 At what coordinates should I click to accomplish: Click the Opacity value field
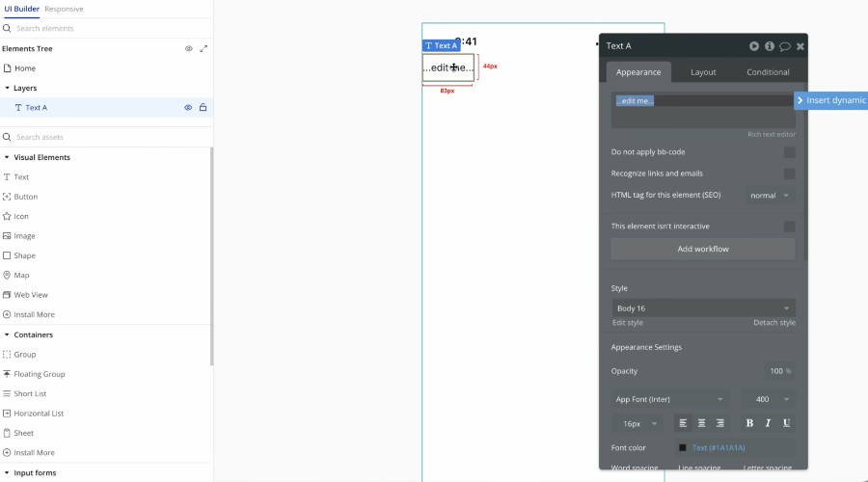[x=779, y=371]
